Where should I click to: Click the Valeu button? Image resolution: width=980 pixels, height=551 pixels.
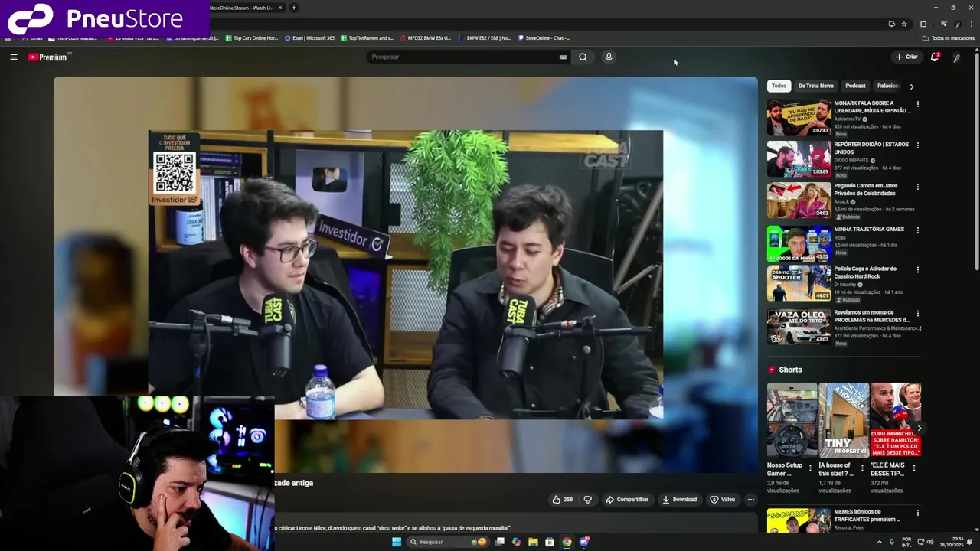tap(723, 500)
